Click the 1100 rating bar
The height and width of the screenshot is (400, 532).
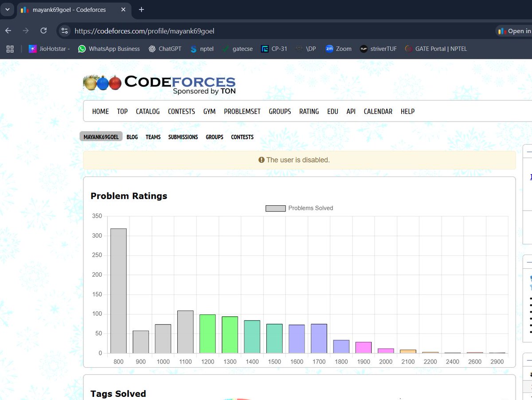[185, 332]
